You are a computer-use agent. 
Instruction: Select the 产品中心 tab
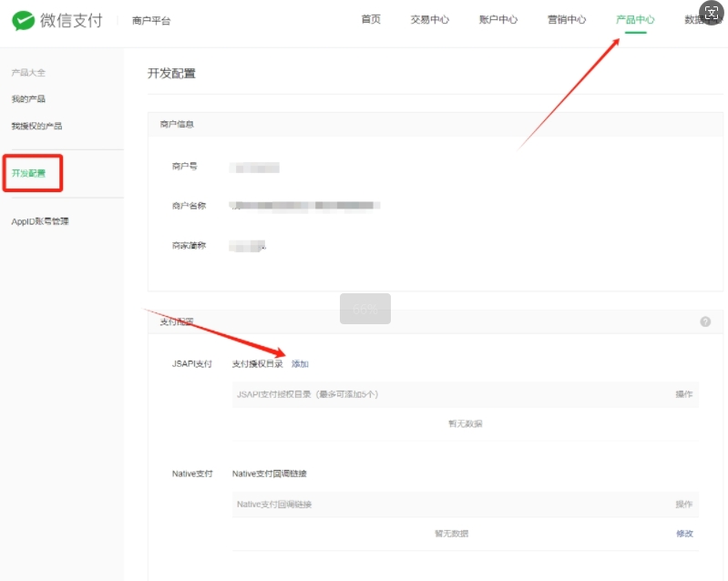pyautogui.click(x=635, y=19)
